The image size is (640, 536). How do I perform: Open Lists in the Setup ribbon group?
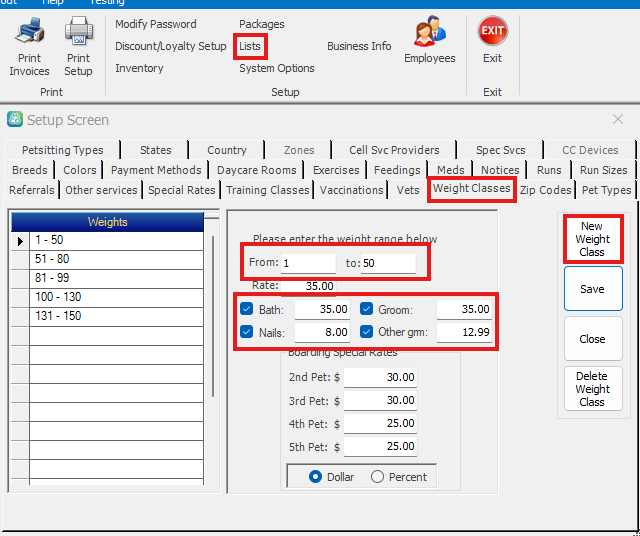point(250,46)
